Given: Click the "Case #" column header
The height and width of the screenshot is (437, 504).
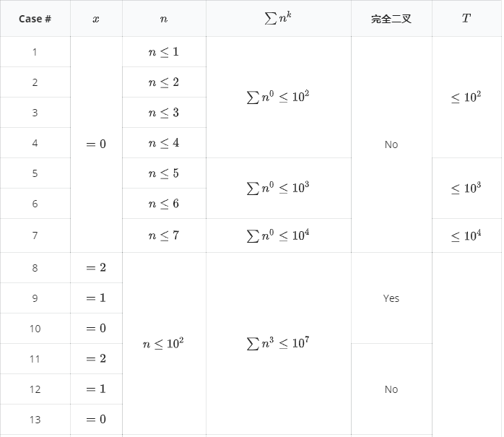Looking at the screenshot, I should (x=35, y=19).
